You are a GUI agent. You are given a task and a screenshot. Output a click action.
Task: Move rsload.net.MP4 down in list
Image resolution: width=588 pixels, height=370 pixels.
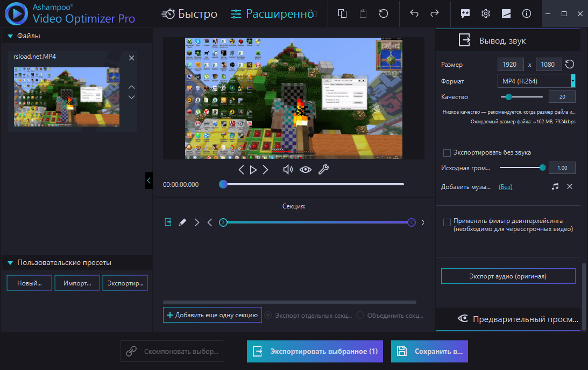[x=132, y=97]
